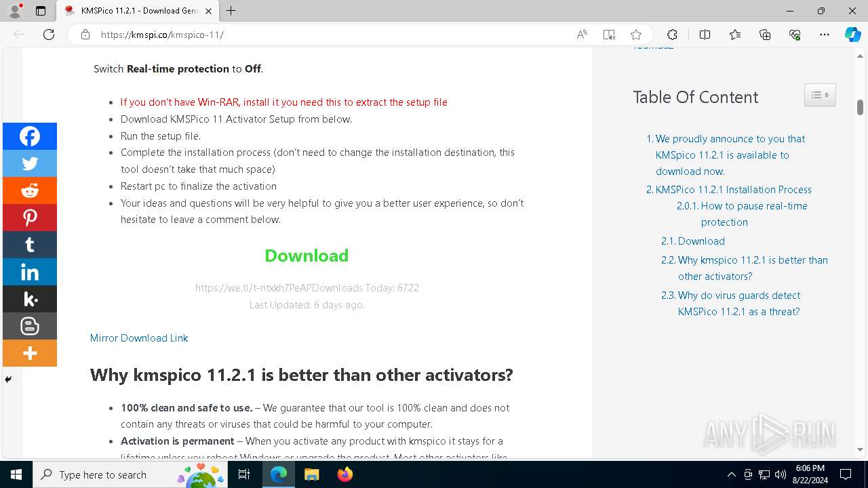The height and width of the screenshot is (488, 868).
Task: Open a new browser tab
Action: 231,11
